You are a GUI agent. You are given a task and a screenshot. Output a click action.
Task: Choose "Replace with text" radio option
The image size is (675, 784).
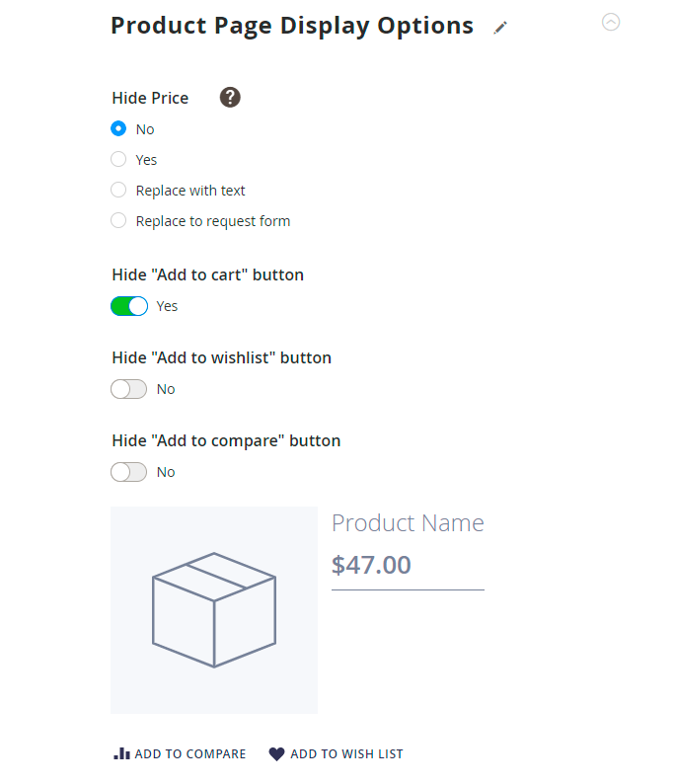point(118,190)
